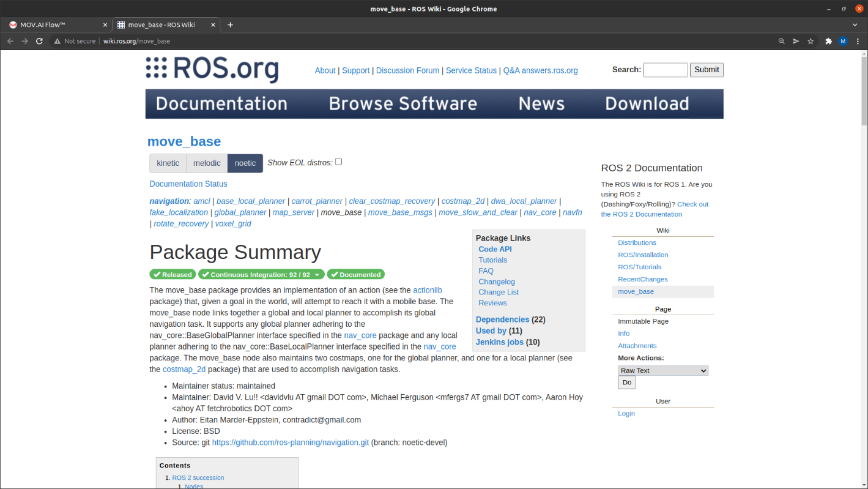Open the Download menu item

point(647,103)
